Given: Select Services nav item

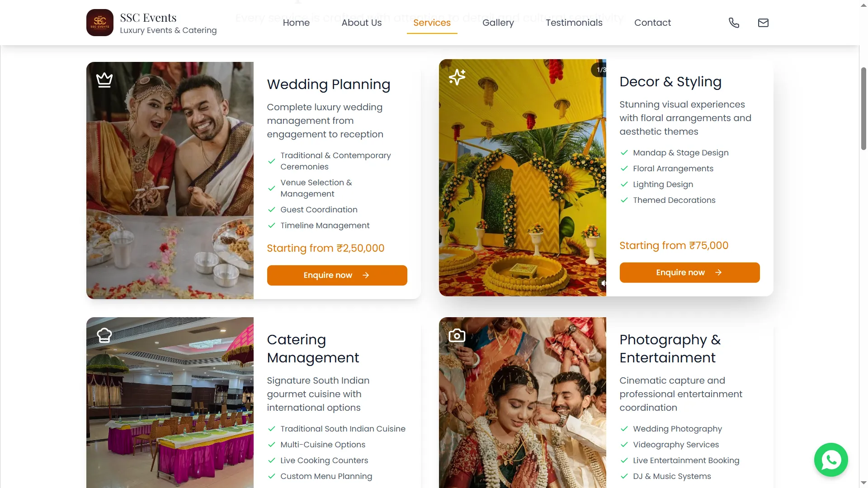Looking at the screenshot, I should pos(432,23).
